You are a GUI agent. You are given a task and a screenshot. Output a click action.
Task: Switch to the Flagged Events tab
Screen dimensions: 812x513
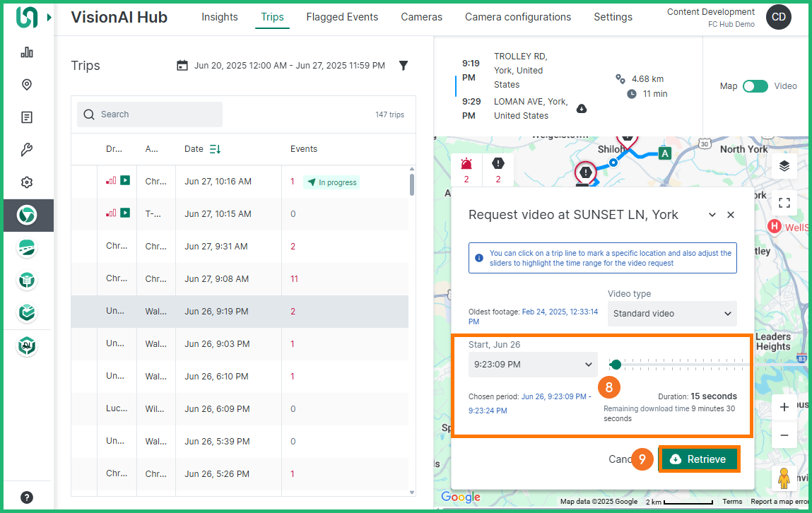[x=342, y=17]
